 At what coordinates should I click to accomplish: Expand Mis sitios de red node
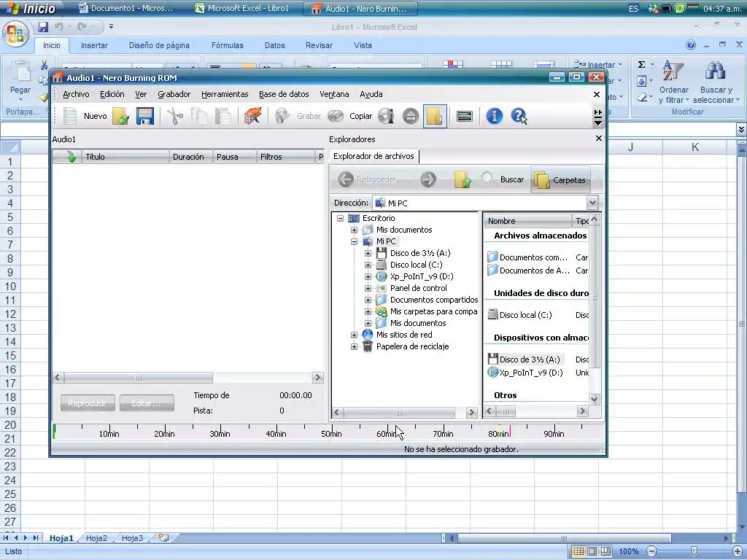pyautogui.click(x=354, y=335)
